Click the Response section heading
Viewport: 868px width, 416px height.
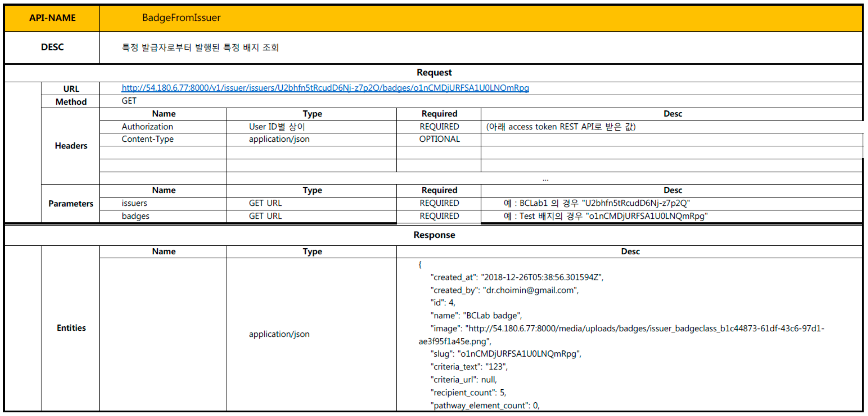coord(434,235)
